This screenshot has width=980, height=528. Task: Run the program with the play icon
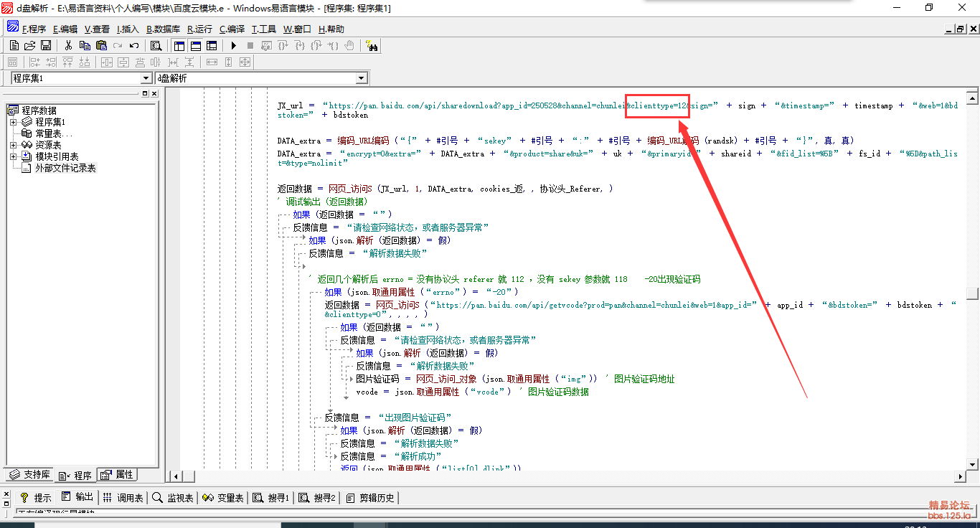click(233, 45)
